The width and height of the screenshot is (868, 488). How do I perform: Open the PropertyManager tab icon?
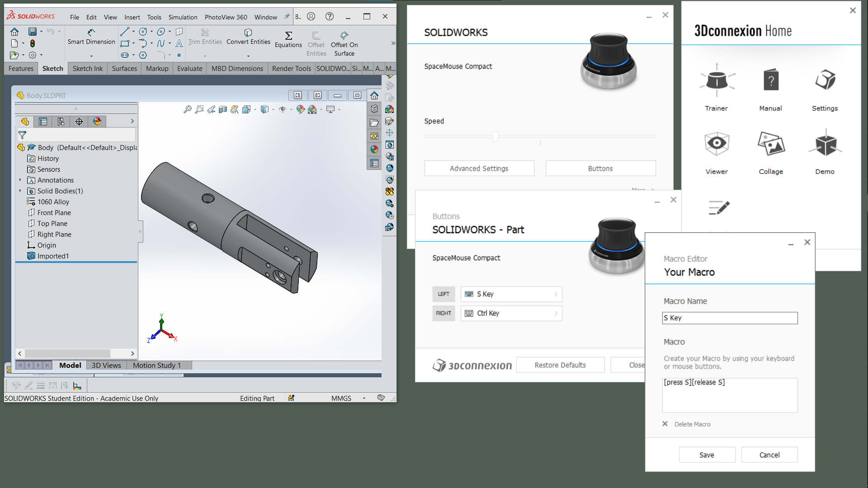pos(43,121)
